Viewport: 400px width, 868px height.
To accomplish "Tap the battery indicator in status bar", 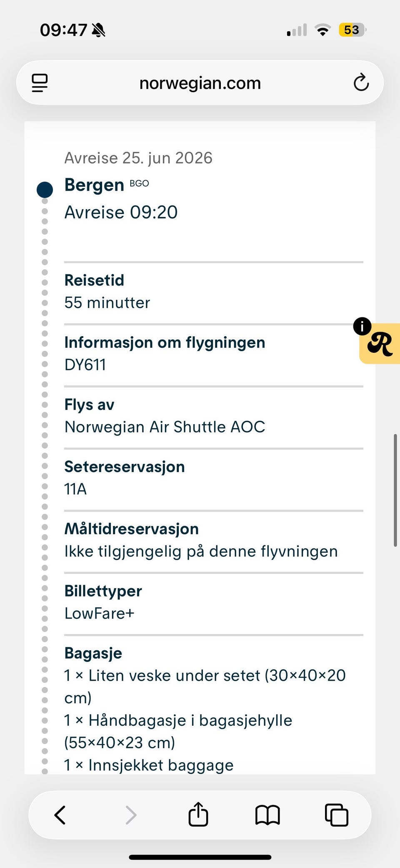I will pos(352,30).
